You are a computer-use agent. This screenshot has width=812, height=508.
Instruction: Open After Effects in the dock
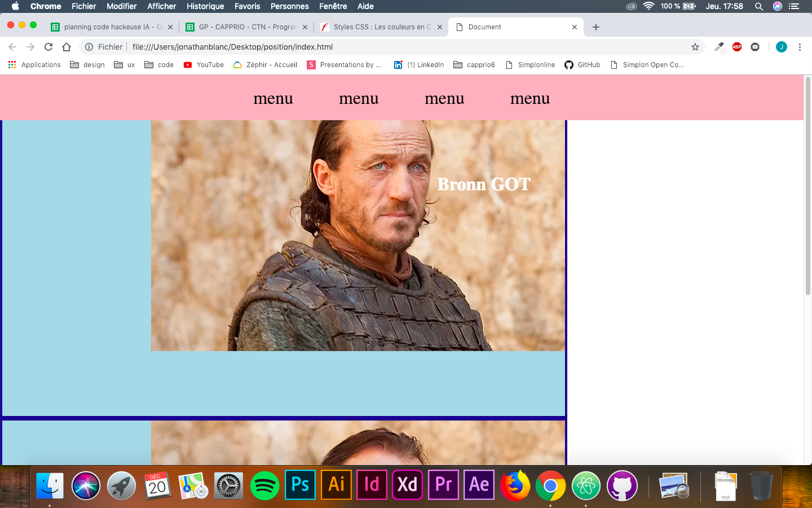(479, 484)
